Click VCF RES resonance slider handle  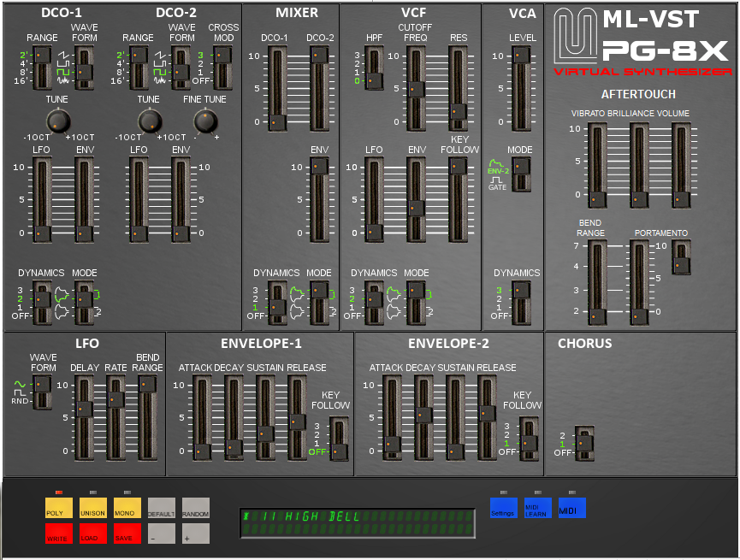(458, 112)
